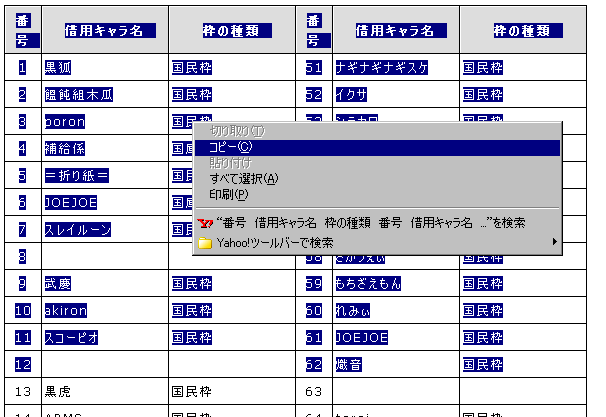
Task: Click the row number 62 cell
Action: (x=314, y=365)
